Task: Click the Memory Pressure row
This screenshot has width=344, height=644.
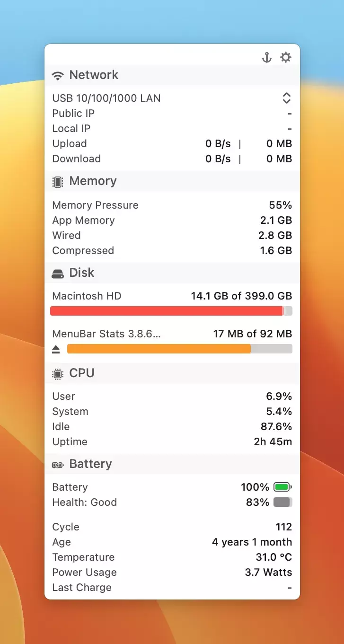Action: tap(172, 205)
